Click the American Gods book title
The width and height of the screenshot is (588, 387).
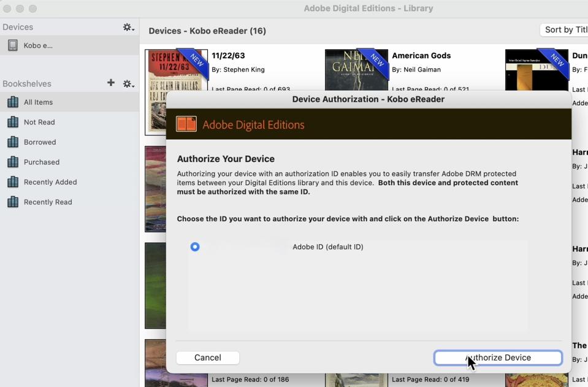pyautogui.click(x=421, y=56)
